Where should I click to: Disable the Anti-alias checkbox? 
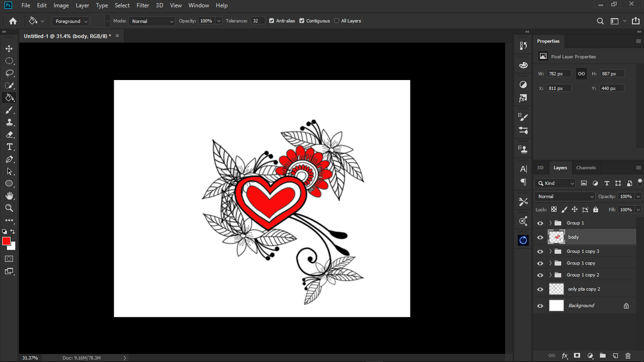coord(272,21)
